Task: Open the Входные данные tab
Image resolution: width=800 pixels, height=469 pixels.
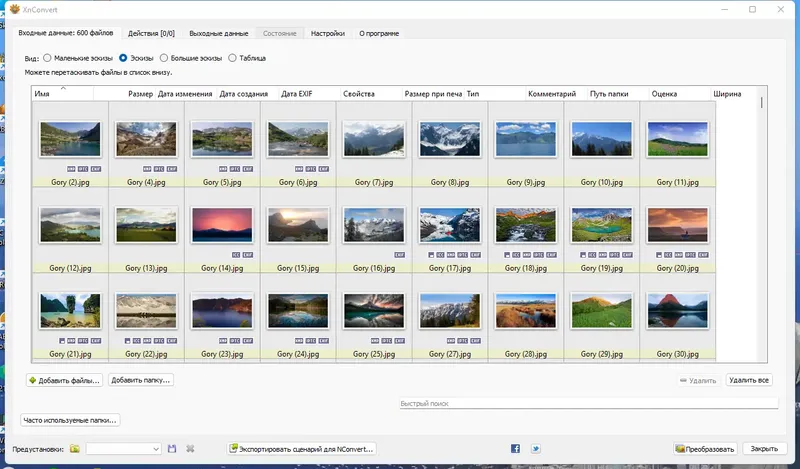Action: click(x=66, y=33)
